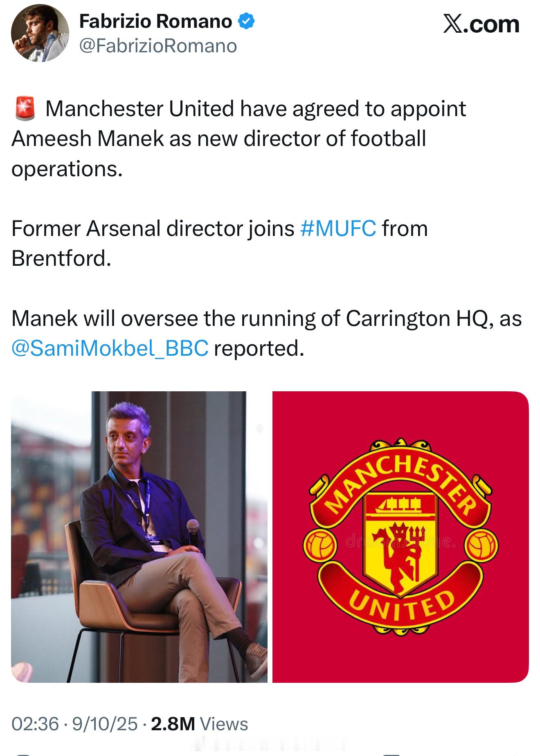
Task: Click the word reported in the tweet
Action: click(x=259, y=348)
